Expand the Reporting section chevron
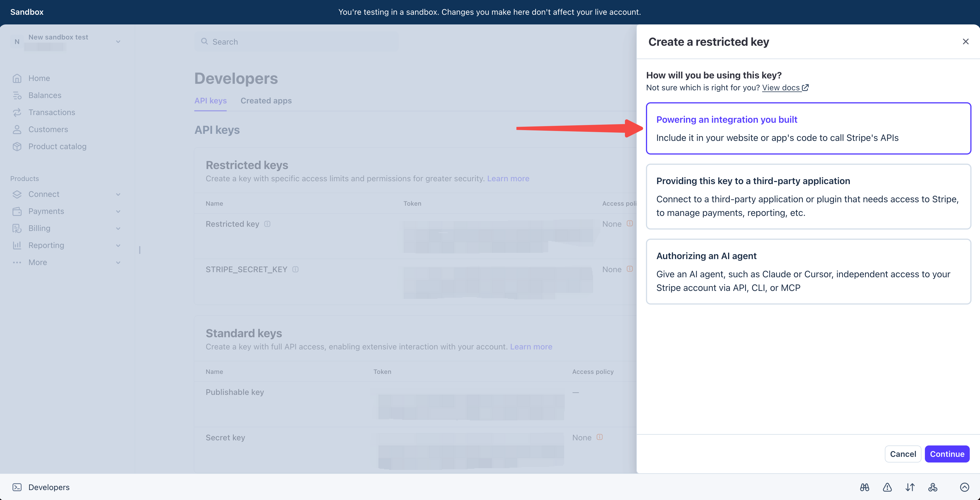980x500 pixels. pyautogui.click(x=118, y=245)
